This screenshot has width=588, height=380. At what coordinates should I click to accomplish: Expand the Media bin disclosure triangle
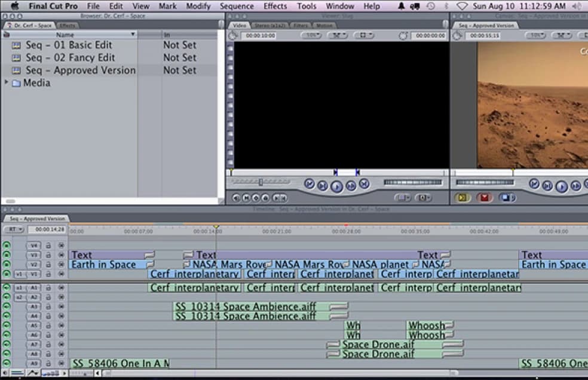point(7,83)
